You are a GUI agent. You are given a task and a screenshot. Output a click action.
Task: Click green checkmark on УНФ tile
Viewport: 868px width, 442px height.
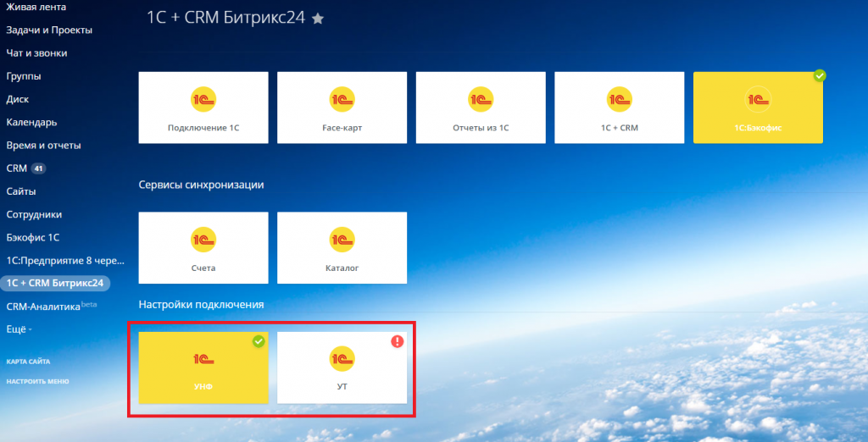pyautogui.click(x=259, y=342)
